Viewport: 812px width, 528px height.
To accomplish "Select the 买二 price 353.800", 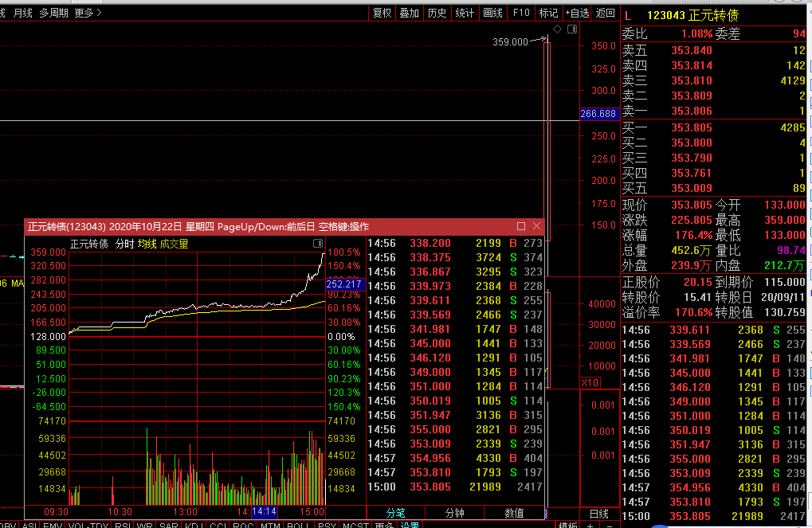I will click(692, 143).
